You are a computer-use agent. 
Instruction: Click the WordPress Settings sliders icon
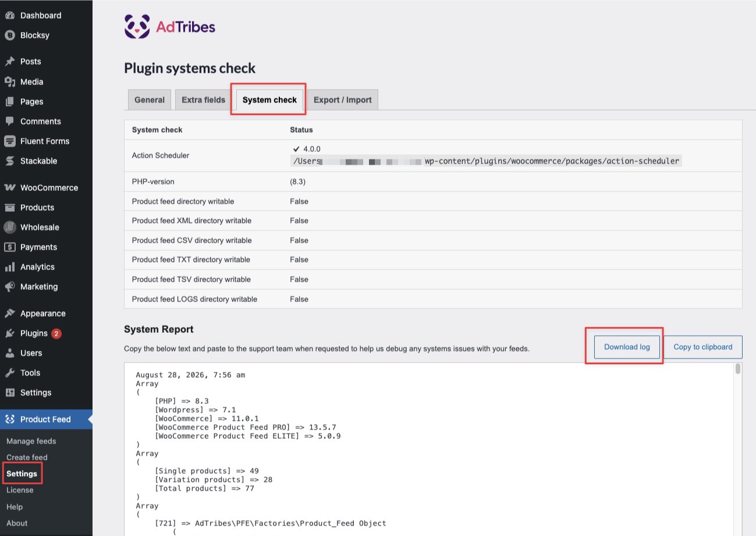click(x=9, y=392)
